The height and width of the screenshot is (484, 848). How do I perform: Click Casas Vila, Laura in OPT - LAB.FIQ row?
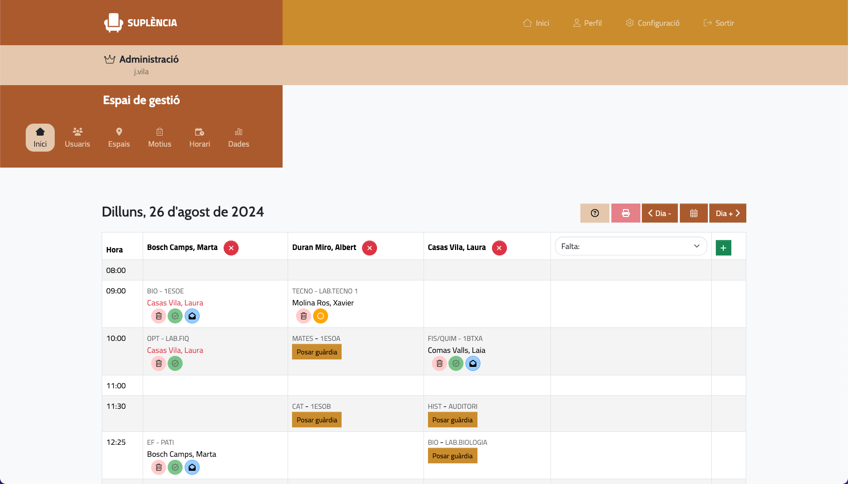[x=175, y=350]
